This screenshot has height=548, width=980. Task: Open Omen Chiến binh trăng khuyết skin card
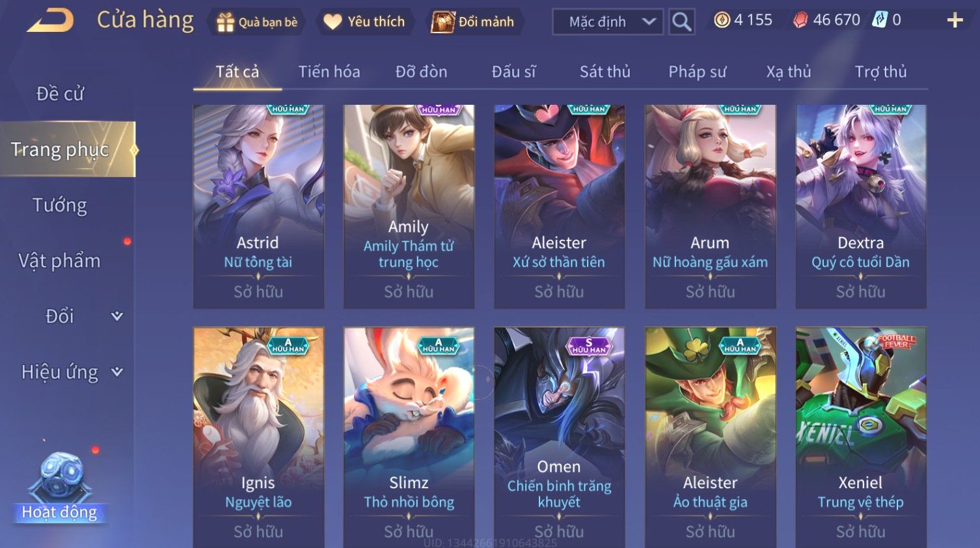pos(559,437)
